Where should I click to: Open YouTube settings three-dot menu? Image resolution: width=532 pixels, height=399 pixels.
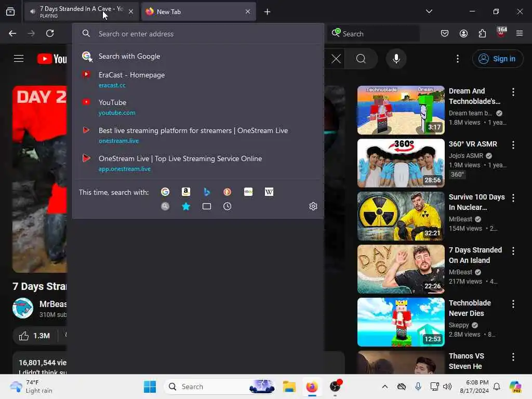click(457, 59)
